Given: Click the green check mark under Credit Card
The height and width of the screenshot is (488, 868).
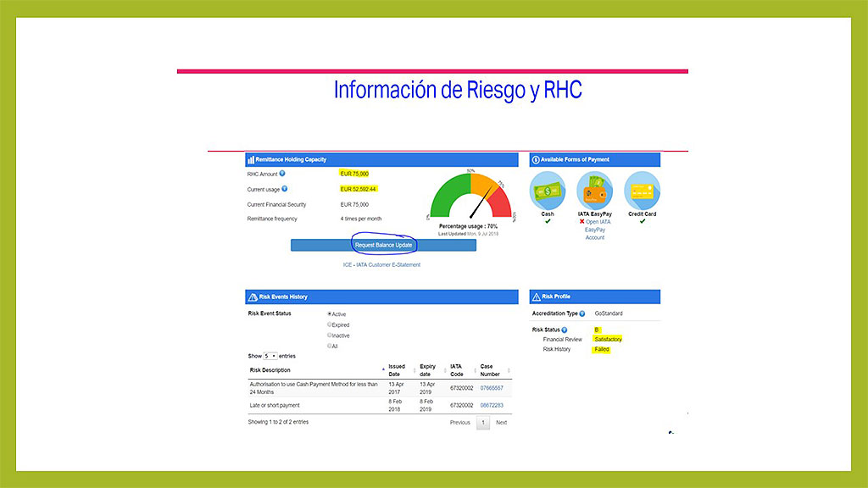Looking at the screenshot, I should coord(643,221).
